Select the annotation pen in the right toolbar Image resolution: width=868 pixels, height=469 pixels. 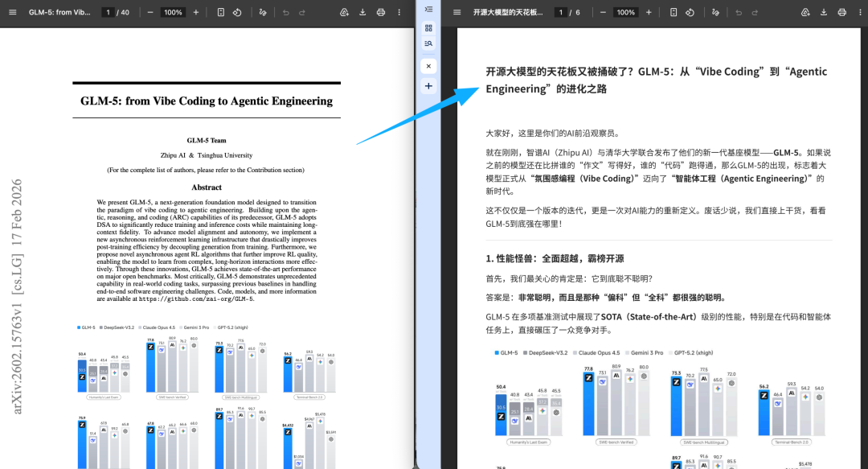click(714, 12)
